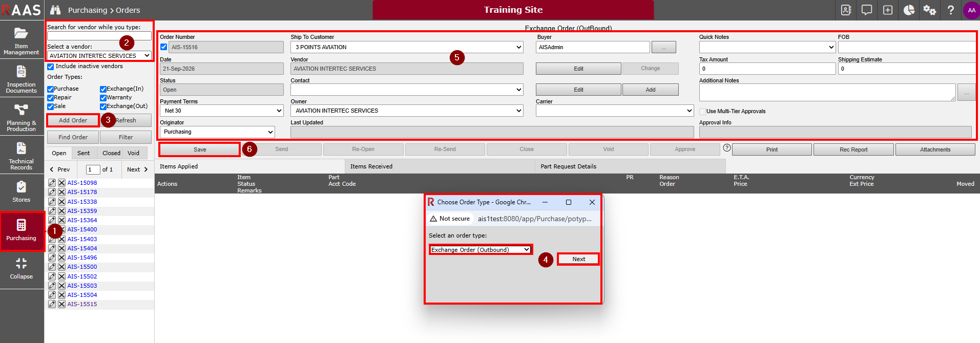
Task: Open the pie chart reports icon
Action: point(909,10)
